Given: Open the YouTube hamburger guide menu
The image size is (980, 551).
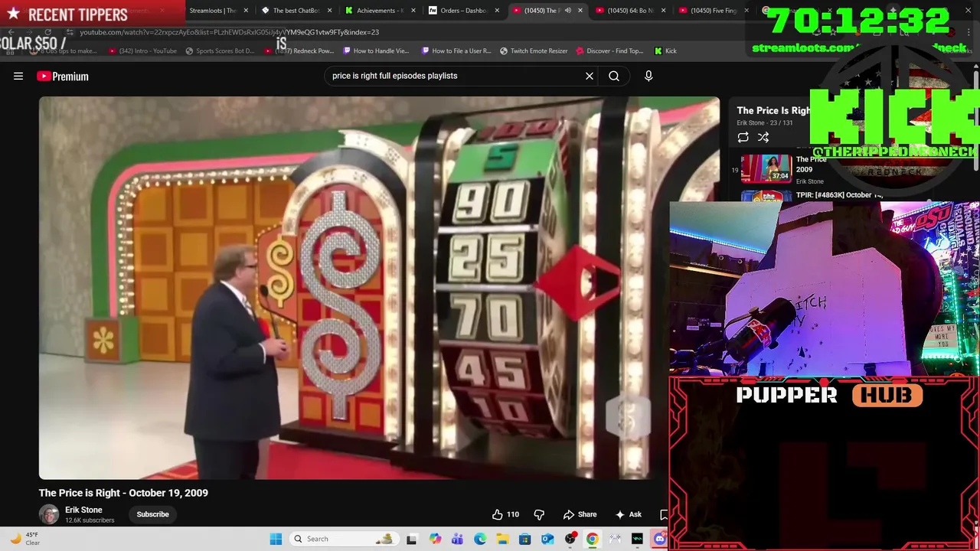Looking at the screenshot, I should (18, 76).
